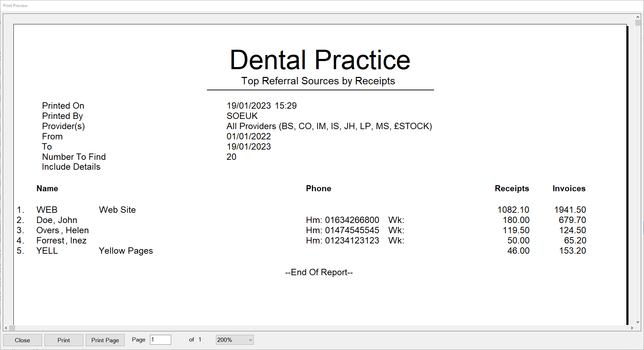Click phone number Hm: 01634266800

pos(343,220)
